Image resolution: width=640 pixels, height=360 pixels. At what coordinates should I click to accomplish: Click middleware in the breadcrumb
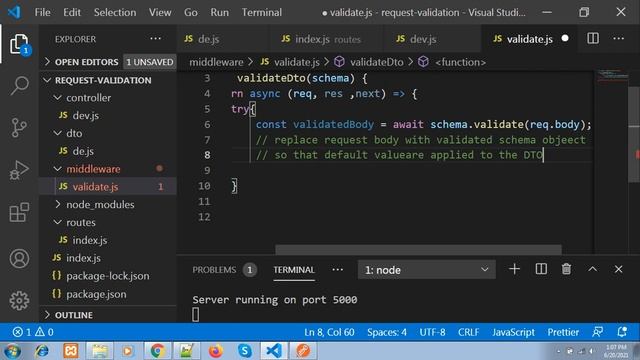216,62
